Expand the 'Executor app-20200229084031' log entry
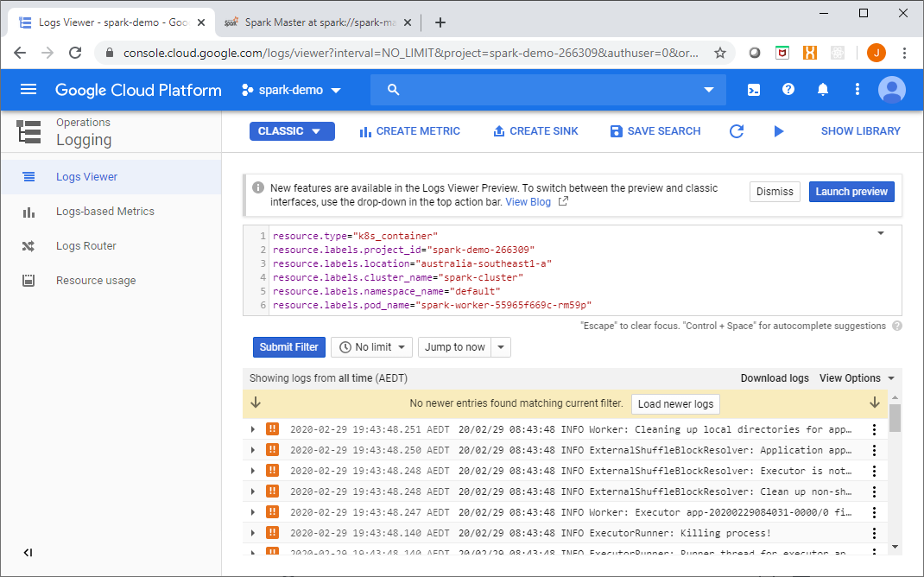924x577 pixels. coord(253,512)
